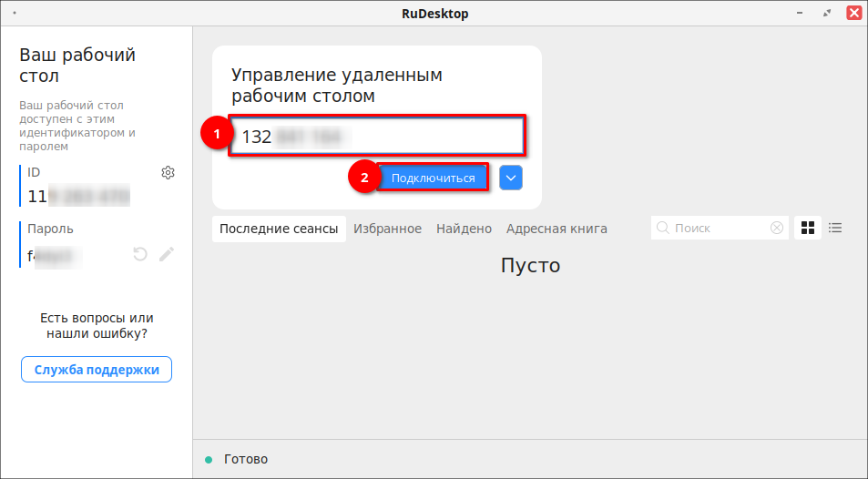Close the RuDesktop window
Viewport: 868px width, 479px height.
[853, 13]
